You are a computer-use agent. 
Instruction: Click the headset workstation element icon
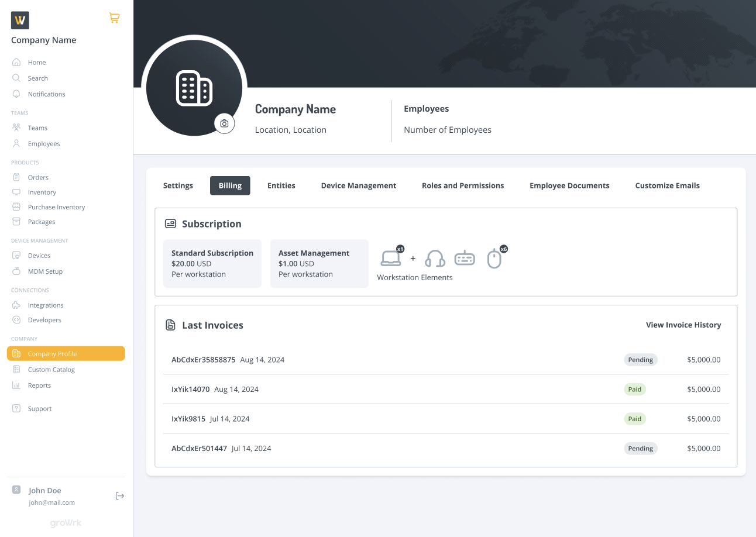click(x=435, y=258)
